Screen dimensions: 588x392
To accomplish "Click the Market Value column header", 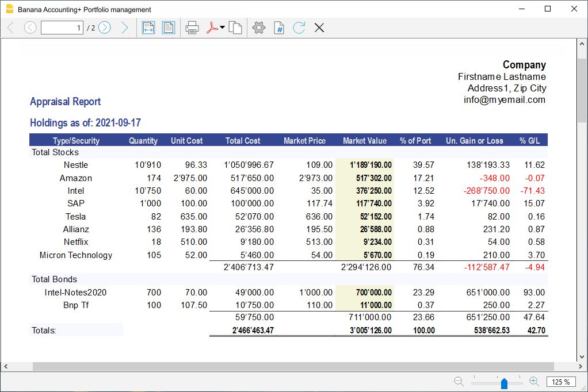I will point(365,141).
